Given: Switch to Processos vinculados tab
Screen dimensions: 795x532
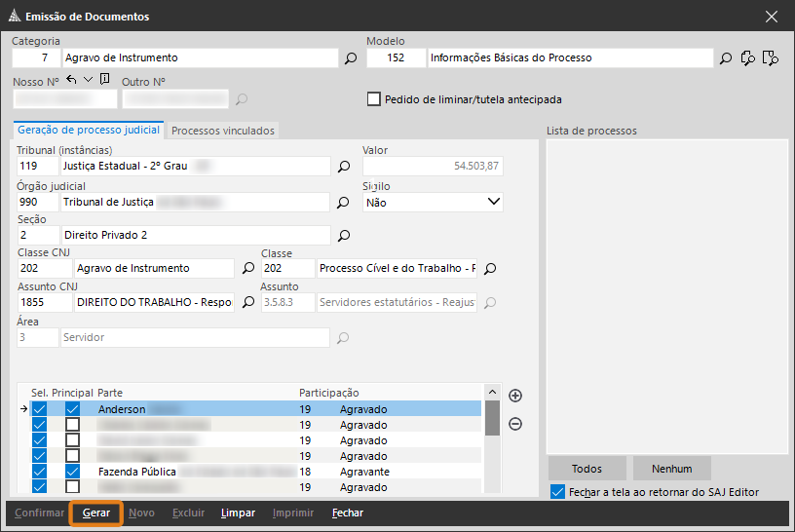Looking at the screenshot, I should pos(223,131).
